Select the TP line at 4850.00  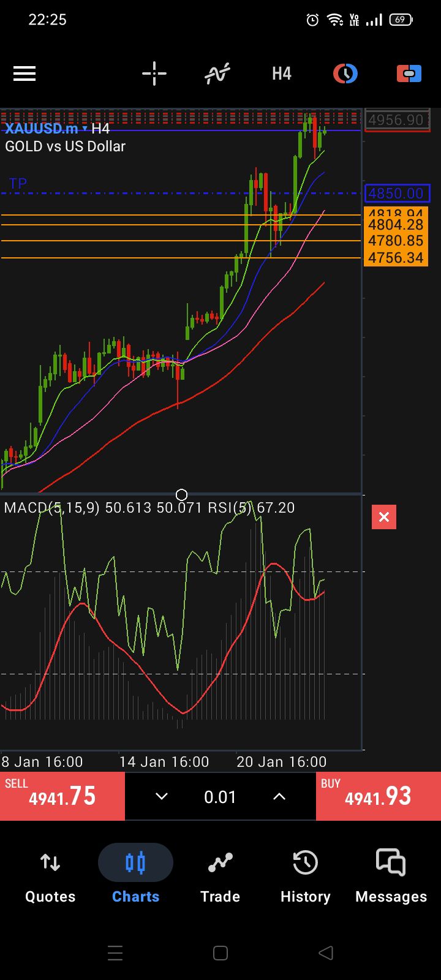(184, 194)
